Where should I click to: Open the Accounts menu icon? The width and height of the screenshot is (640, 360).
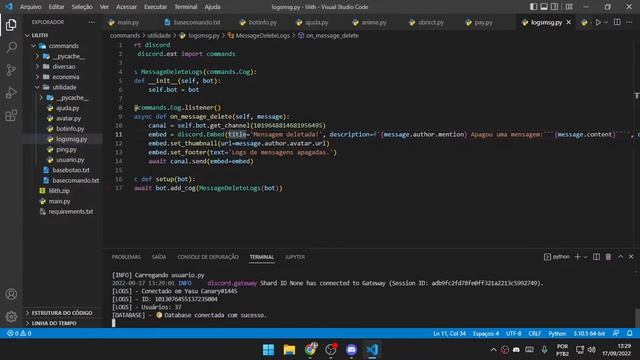(11, 294)
